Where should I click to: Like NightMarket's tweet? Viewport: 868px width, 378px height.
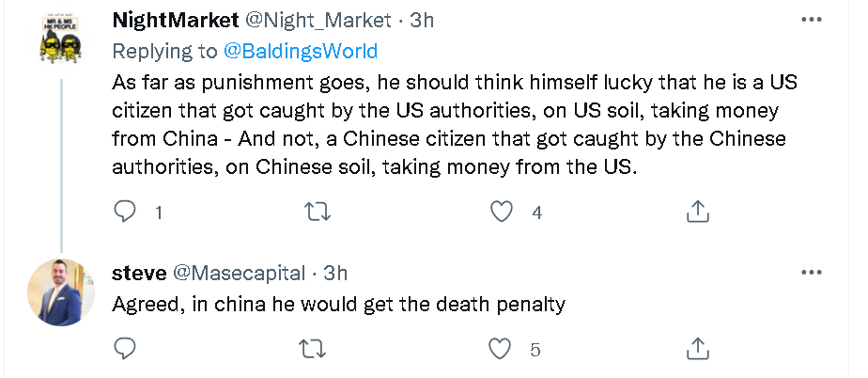(x=504, y=212)
